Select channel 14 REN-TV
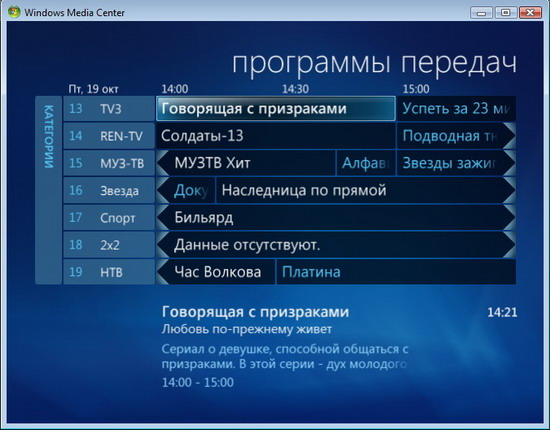 tap(109, 136)
